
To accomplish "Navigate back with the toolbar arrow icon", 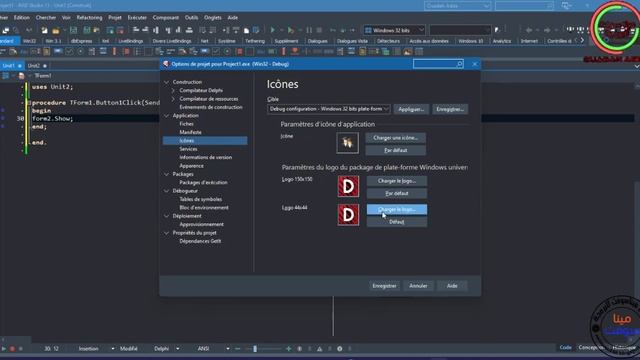I will tap(529, 30).
